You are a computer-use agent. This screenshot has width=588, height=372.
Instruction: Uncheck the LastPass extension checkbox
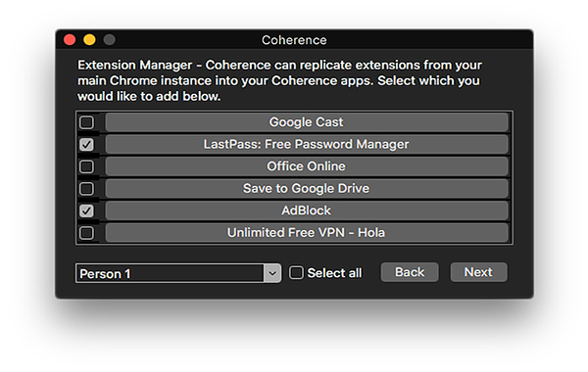pos(86,144)
